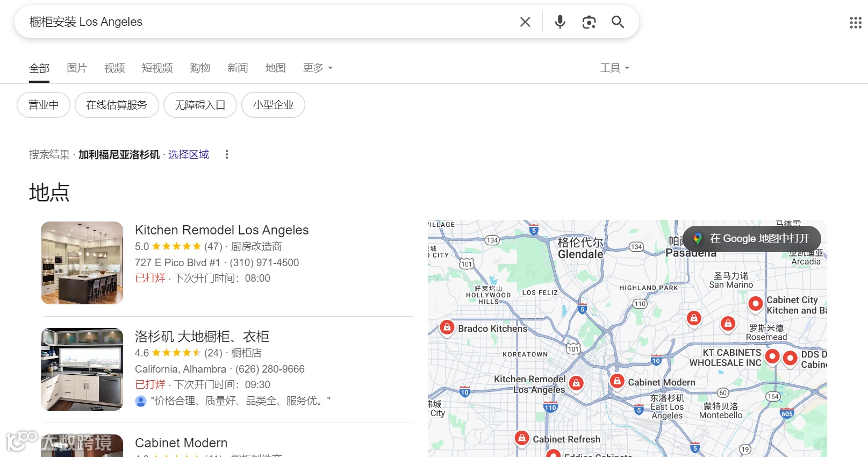Toggle the 在线估算服务 filter chip
Viewport: 868px width, 457px height.
click(117, 105)
